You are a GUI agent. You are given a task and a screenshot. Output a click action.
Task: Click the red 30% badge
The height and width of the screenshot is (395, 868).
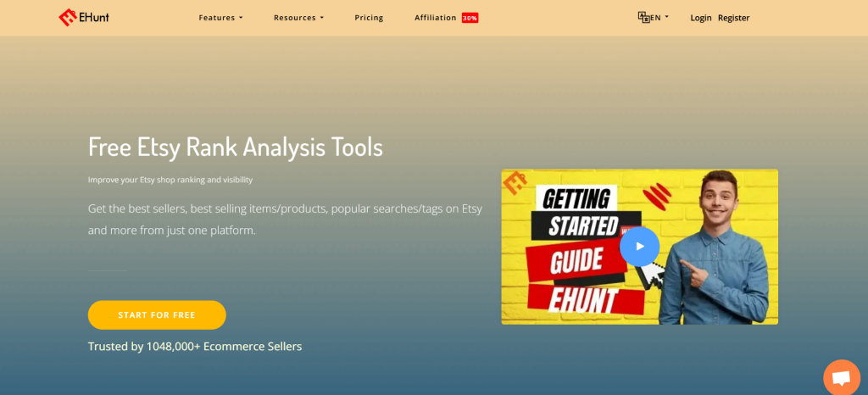(x=470, y=18)
